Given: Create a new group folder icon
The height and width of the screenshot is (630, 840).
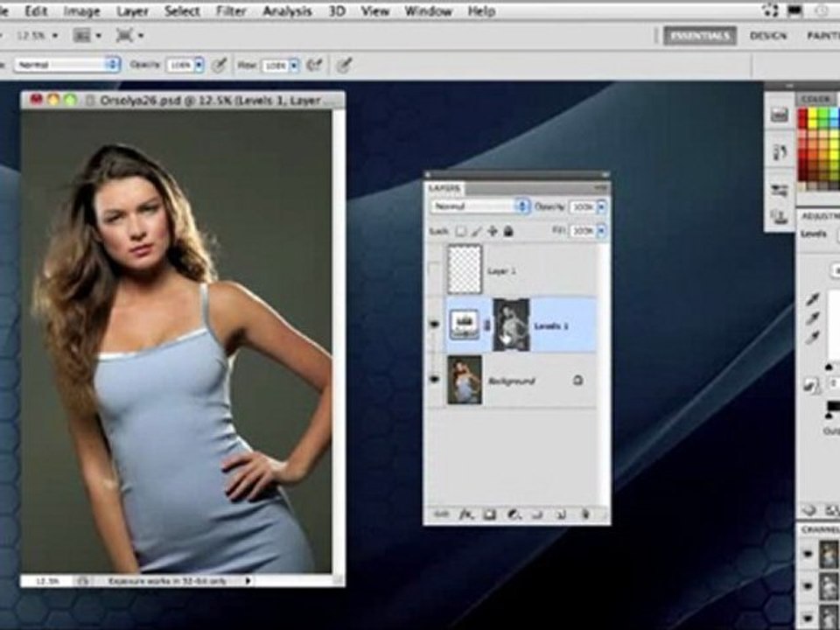Looking at the screenshot, I should point(537,514).
